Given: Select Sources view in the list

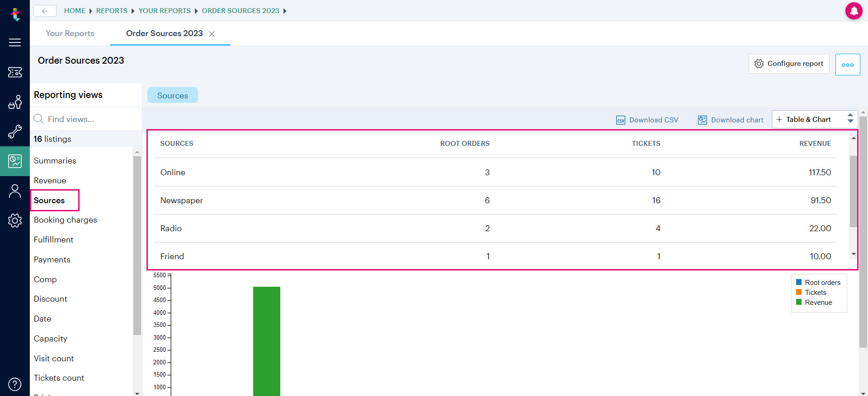Looking at the screenshot, I should 49,200.
